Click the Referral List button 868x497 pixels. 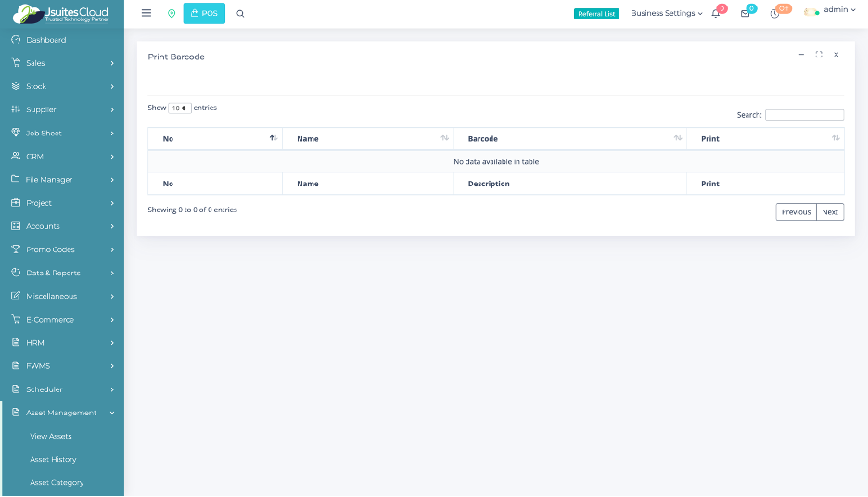tap(596, 14)
